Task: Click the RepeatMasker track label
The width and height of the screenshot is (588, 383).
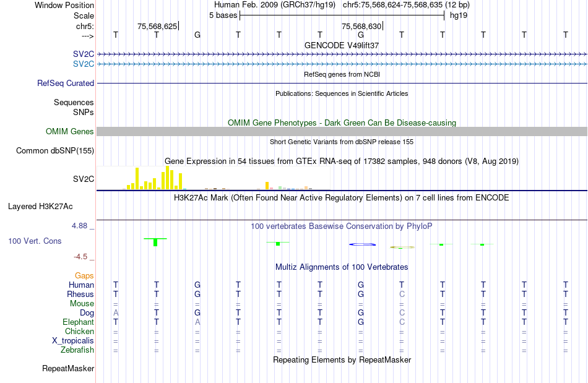Action: 68,368
